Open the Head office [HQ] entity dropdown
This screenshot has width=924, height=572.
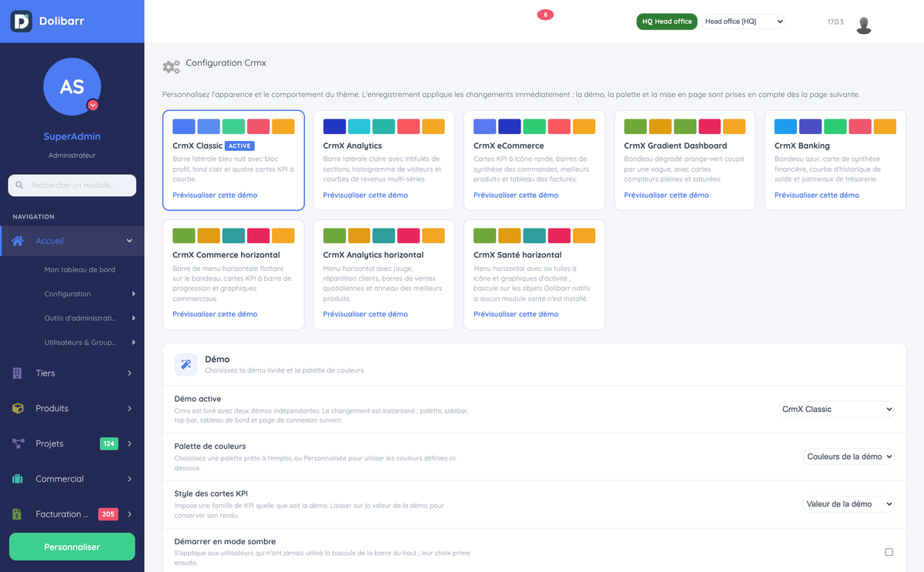pos(744,22)
